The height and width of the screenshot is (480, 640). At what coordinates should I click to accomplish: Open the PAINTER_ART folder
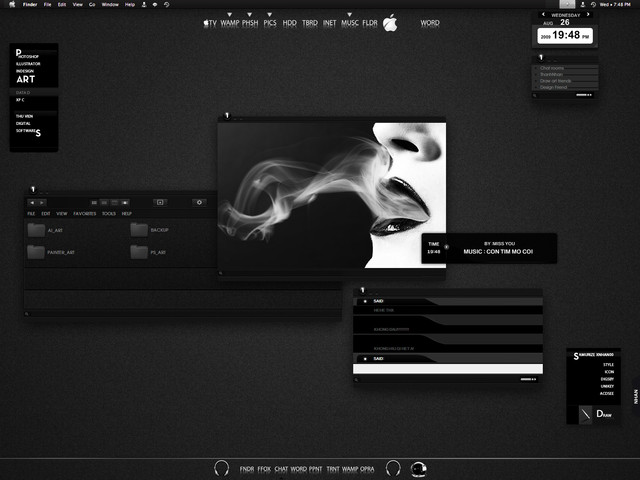(x=38, y=252)
